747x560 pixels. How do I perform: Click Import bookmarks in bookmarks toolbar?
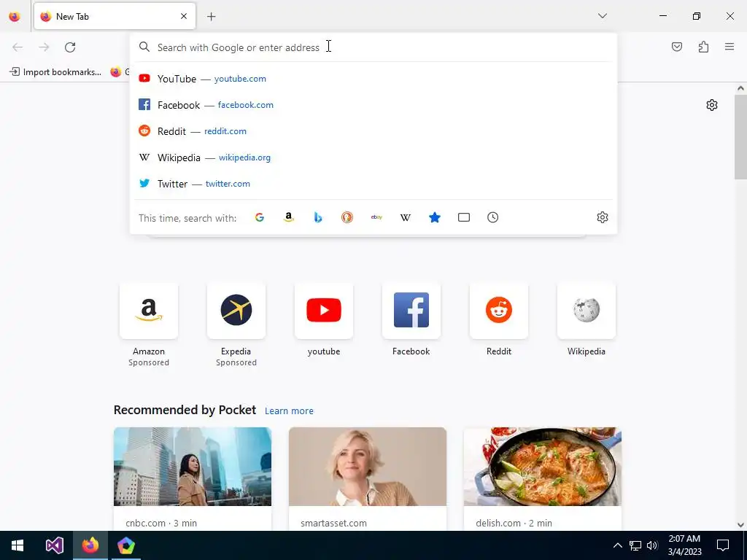[55, 72]
